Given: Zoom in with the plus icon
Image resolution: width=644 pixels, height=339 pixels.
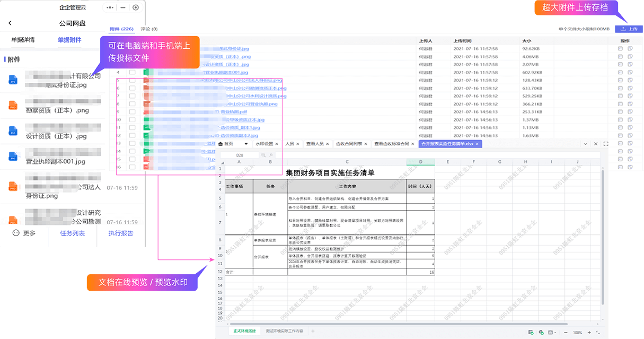Looking at the screenshot, I should click(x=589, y=333).
